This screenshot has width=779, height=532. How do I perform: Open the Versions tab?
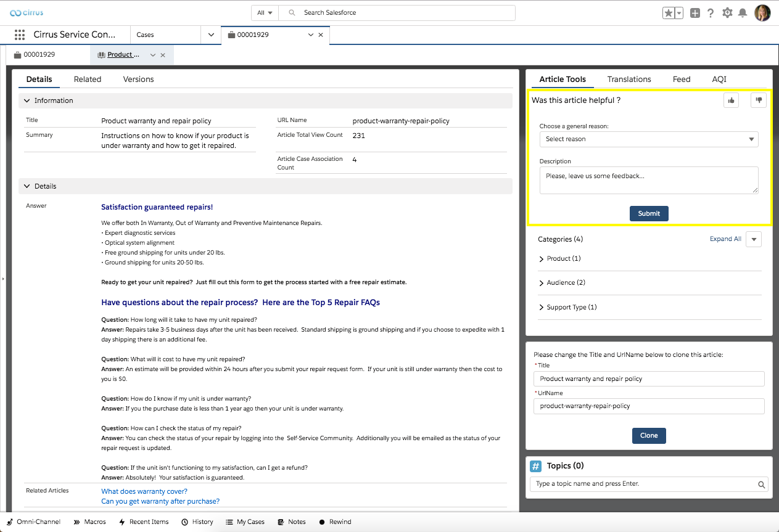138,79
